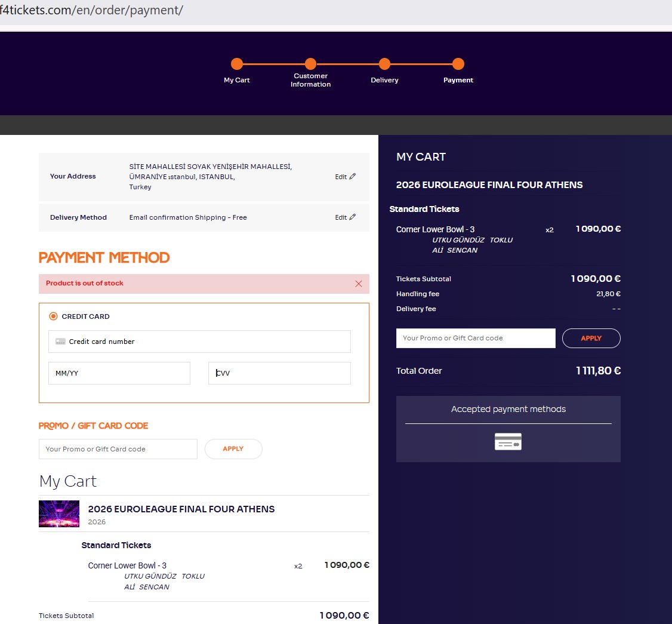Click the Tickets Subtotal label in sidebar
Screen dimensions: 672x624
(423, 279)
